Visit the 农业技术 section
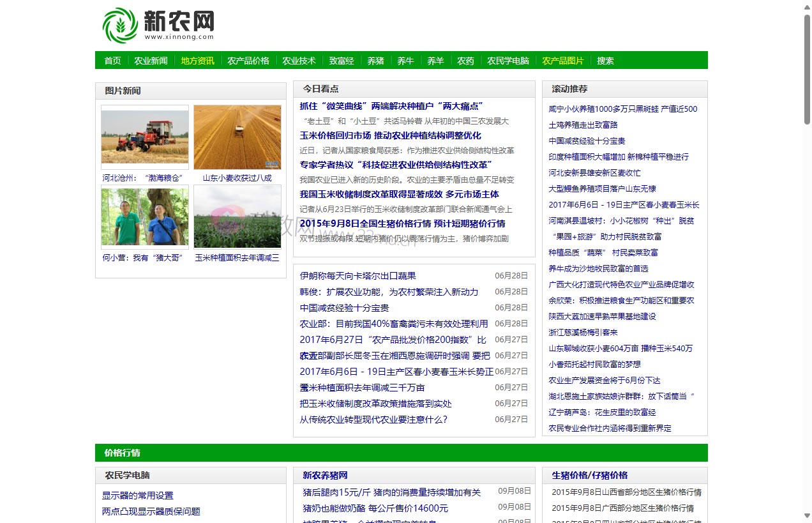 [299, 60]
